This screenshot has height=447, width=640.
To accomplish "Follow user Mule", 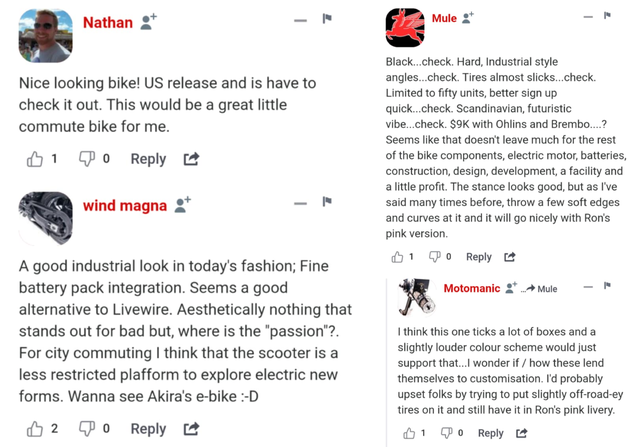I will [x=468, y=18].
